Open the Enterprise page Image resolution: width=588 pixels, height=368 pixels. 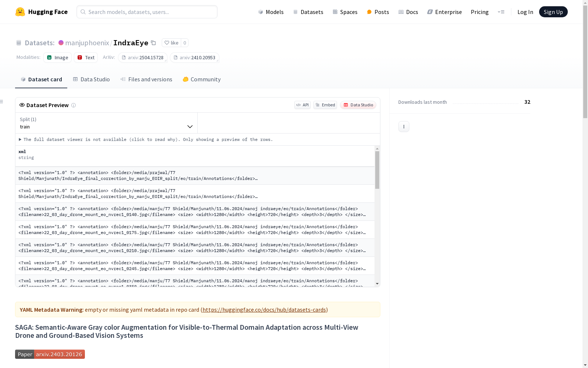tap(444, 12)
